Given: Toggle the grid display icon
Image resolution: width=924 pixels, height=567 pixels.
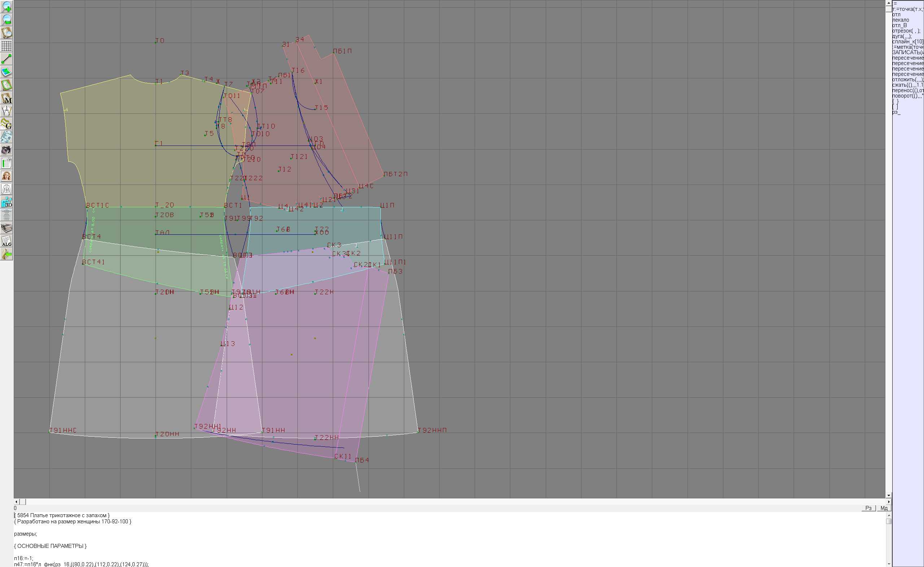Looking at the screenshot, I should [6, 46].
